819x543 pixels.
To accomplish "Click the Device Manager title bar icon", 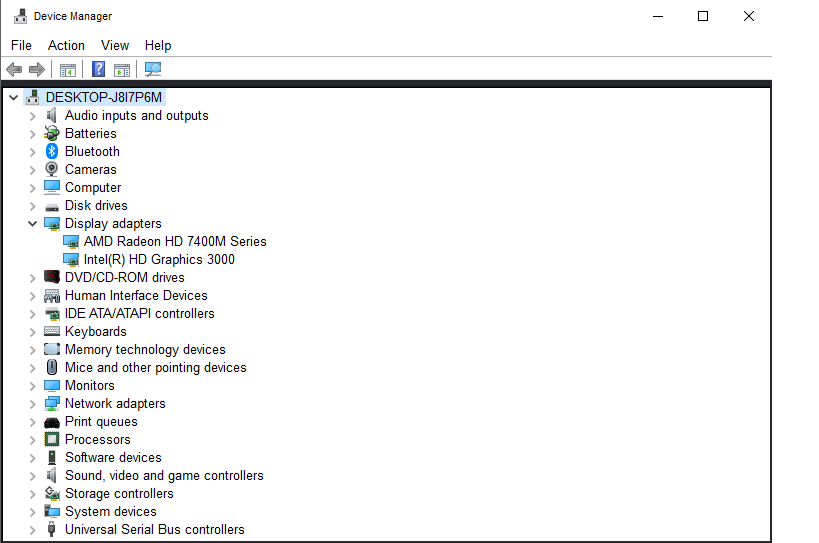I will (20, 16).
